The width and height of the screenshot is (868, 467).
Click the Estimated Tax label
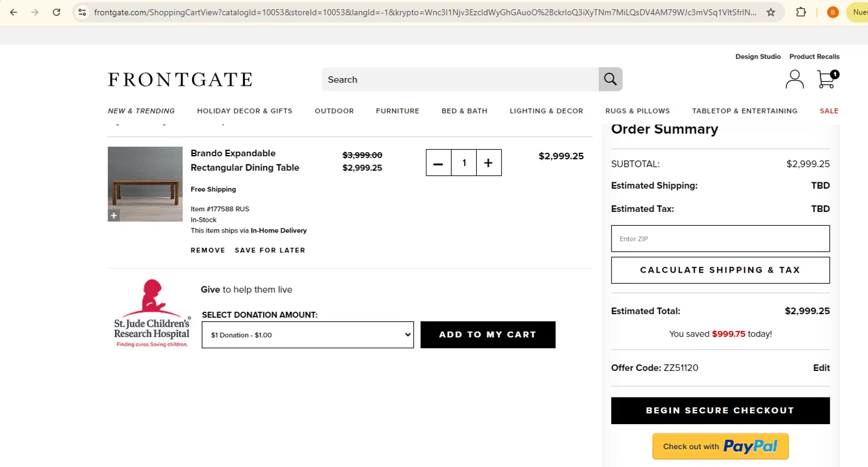click(642, 209)
